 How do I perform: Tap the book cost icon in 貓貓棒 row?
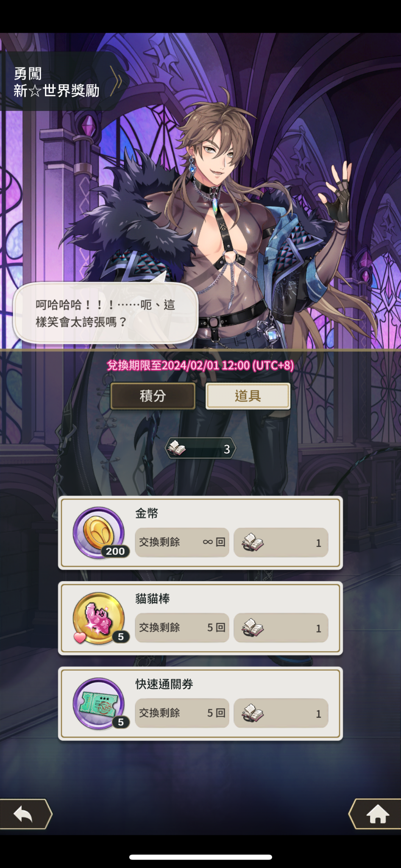click(252, 628)
